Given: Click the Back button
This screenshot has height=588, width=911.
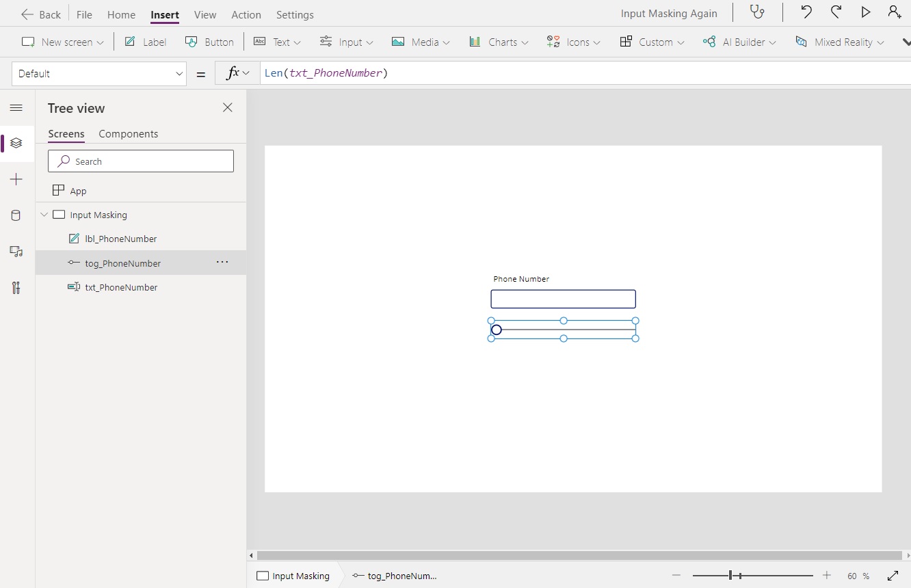Looking at the screenshot, I should click(41, 14).
